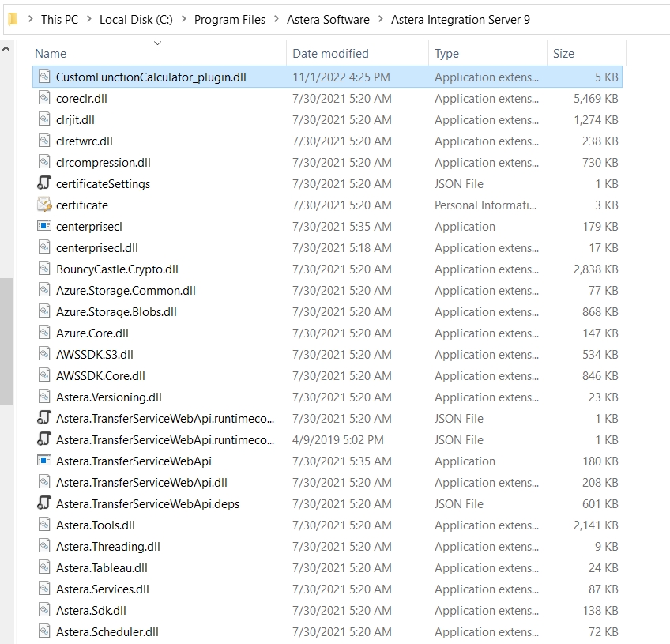Click the Astera.Tools.dll file icon
The width and height of the screenshot is (670, 644).
pyautogui.click(x=44, y=525)
